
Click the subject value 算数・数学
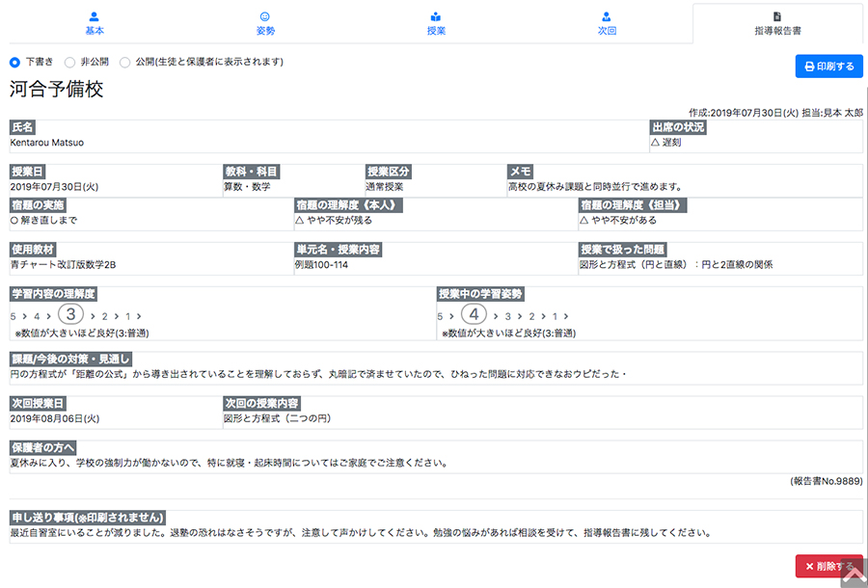[x=247, y=187]
